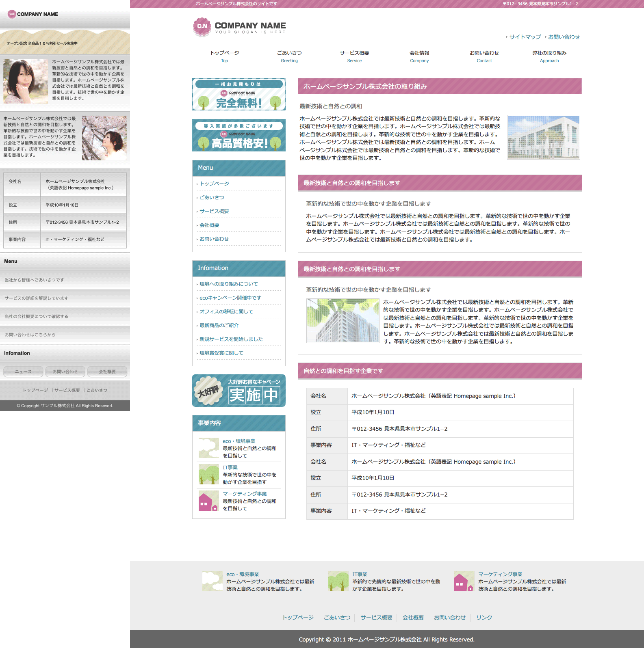
Task: Click the tree icon beside IT事業 in sidebar
Action: click(208, 474)
